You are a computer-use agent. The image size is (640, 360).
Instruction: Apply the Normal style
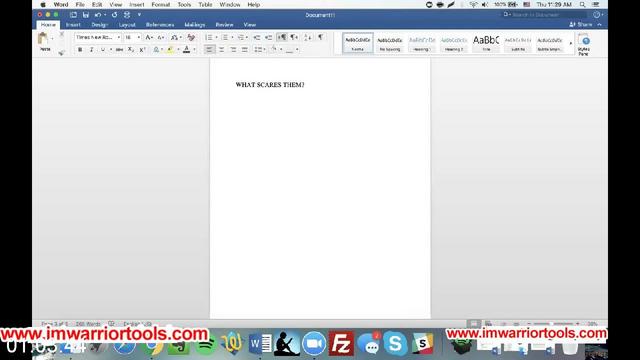click(x=358, y=43)
